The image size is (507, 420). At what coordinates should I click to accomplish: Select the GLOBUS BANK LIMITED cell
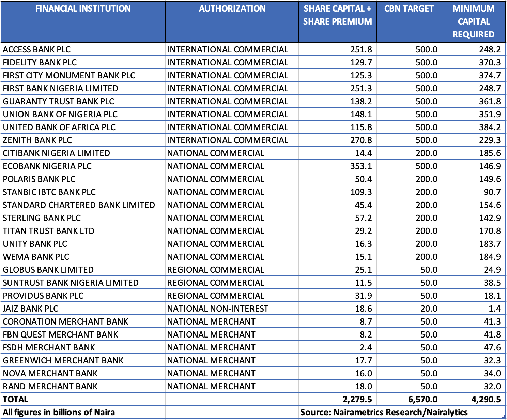[x=48, y=270]
